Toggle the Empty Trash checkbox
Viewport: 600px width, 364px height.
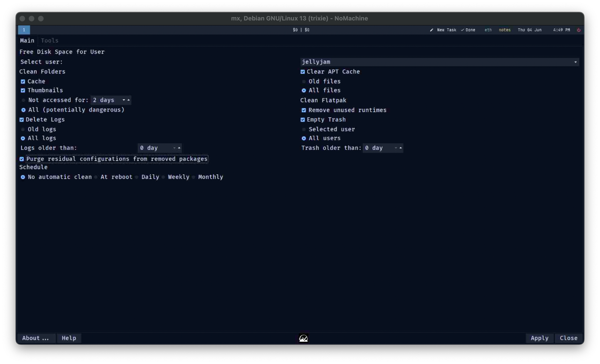point(303,120)
